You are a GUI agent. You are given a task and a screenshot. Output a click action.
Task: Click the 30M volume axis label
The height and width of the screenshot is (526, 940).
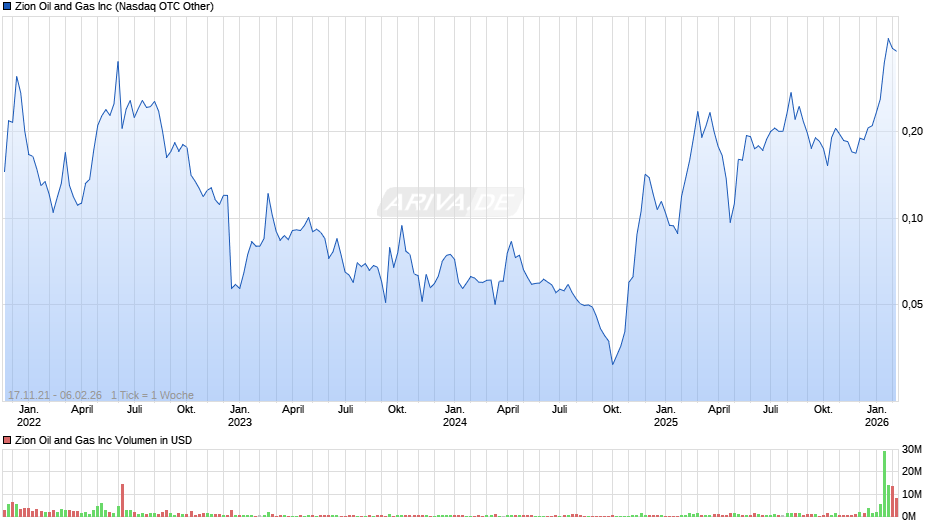point(912,449)
